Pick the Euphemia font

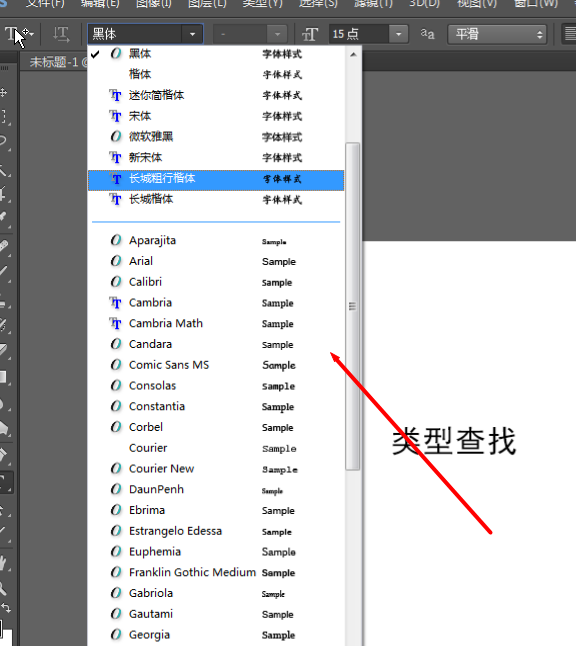pos(216,552)
